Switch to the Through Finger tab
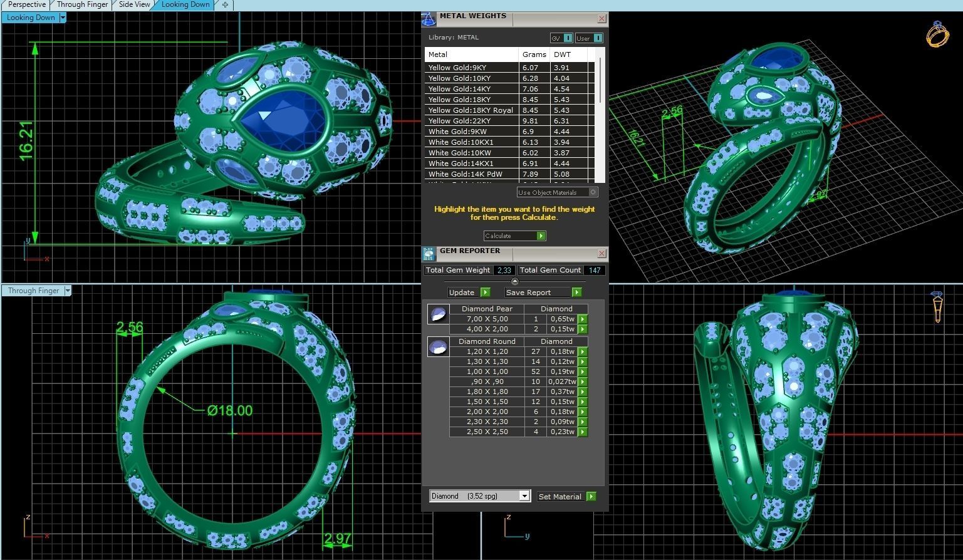963x560 pixels. (82, 4)
